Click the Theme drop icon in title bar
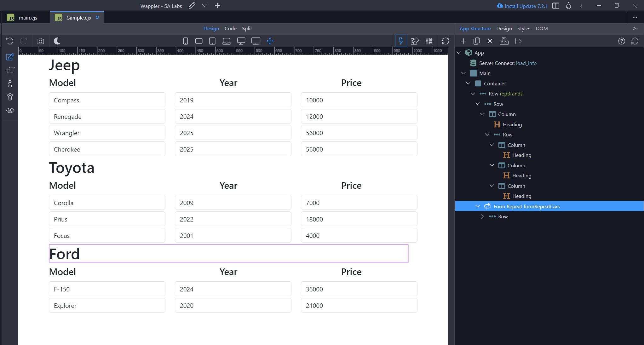 click(x=568, y=6)
